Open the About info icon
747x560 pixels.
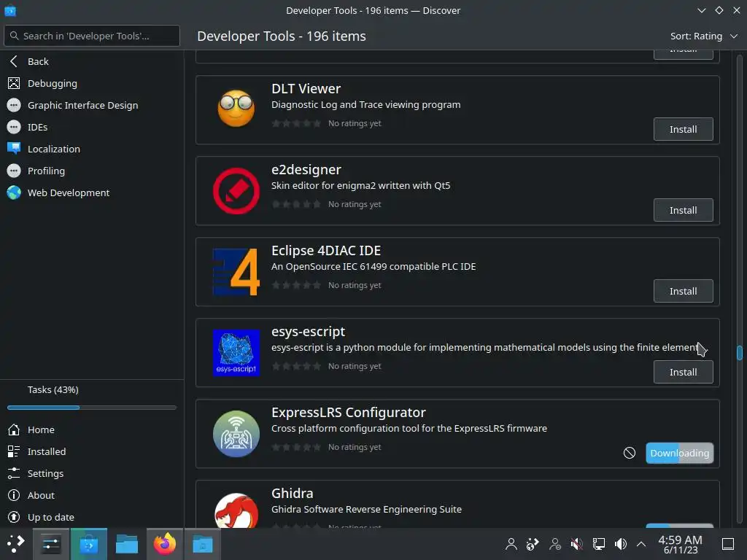(14, 496)
